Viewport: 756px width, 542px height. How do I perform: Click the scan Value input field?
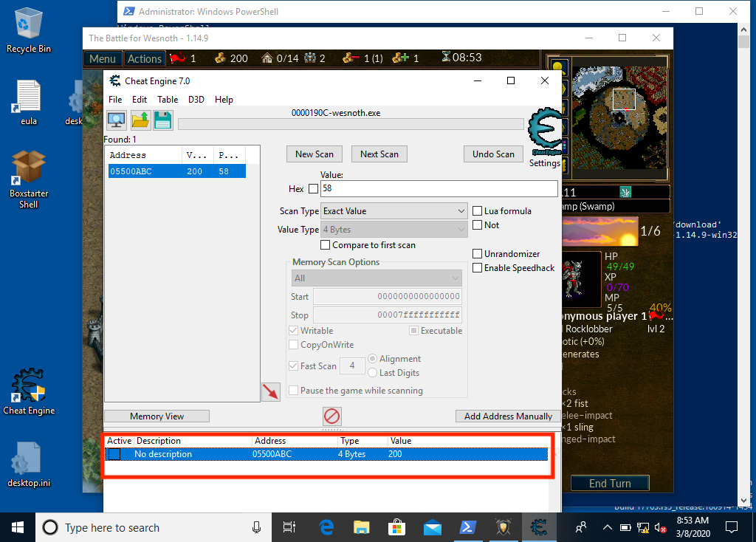439,188
